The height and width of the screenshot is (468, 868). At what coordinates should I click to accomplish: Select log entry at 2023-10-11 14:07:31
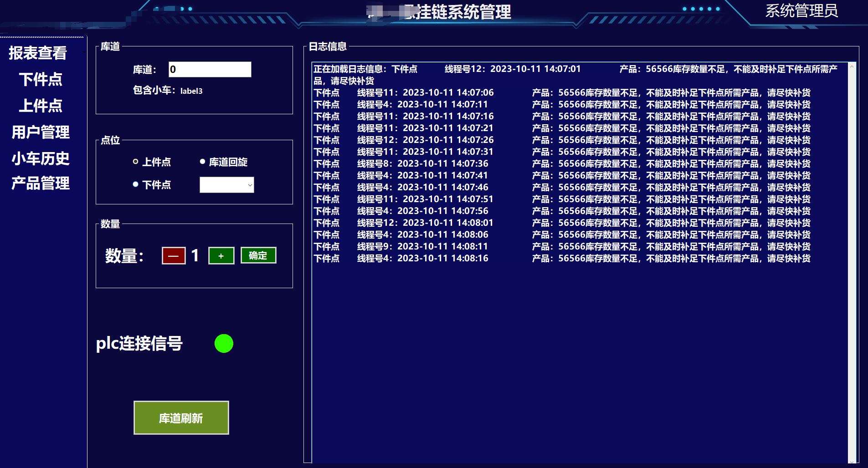(562, 152)
